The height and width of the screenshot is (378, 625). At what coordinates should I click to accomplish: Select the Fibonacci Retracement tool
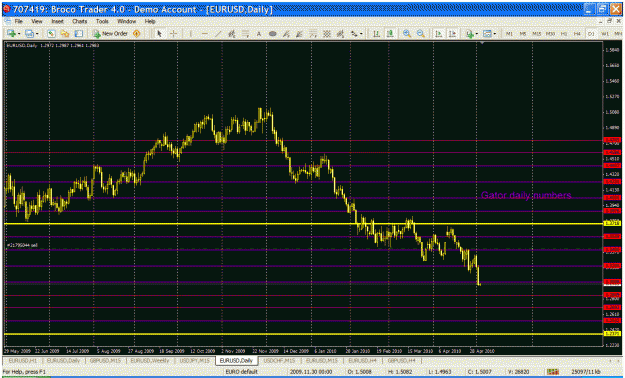point(246,34)
